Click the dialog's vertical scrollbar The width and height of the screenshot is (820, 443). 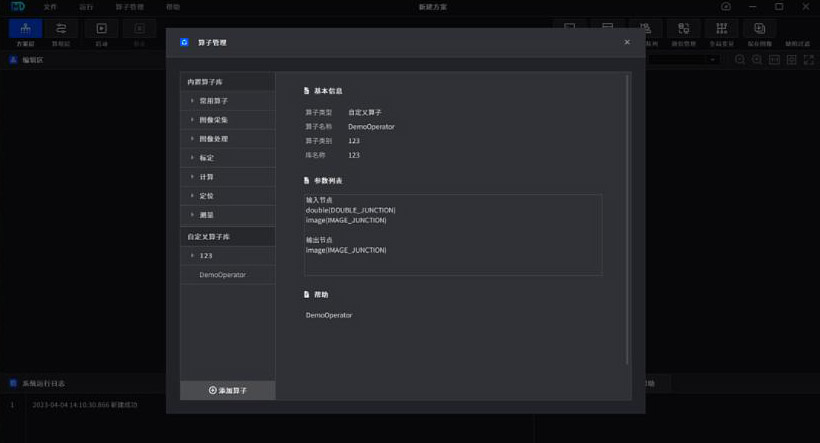point(628,220)
